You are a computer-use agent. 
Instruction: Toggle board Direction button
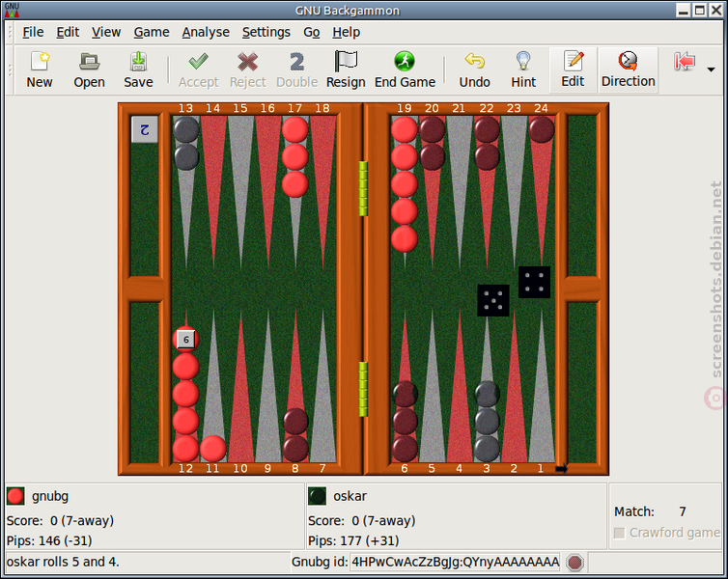coord(629,69)
